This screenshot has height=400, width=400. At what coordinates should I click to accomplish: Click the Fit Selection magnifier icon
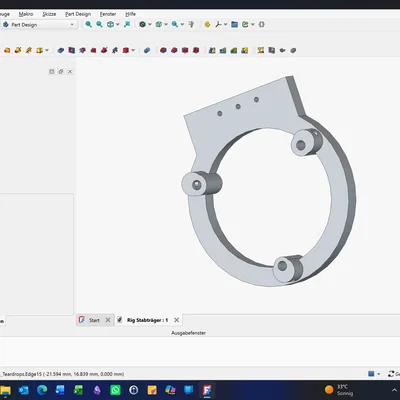[x=99, y=24]
